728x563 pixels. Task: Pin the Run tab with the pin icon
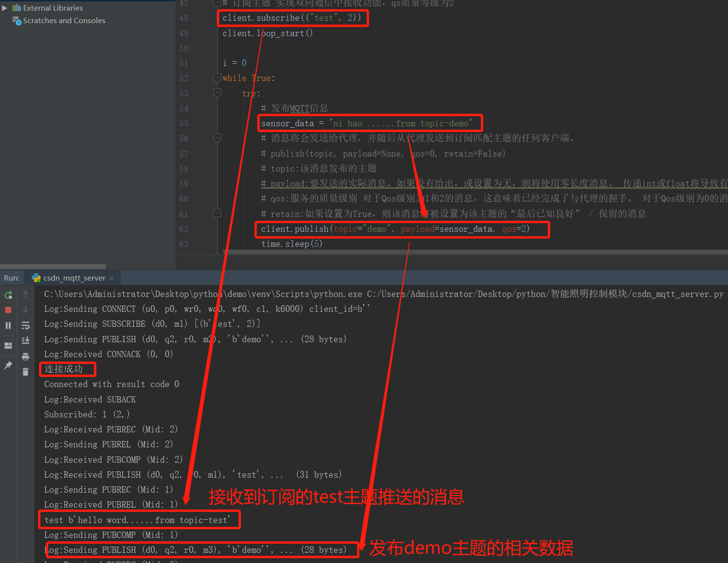pyautogui.click(x=8, y=365)
